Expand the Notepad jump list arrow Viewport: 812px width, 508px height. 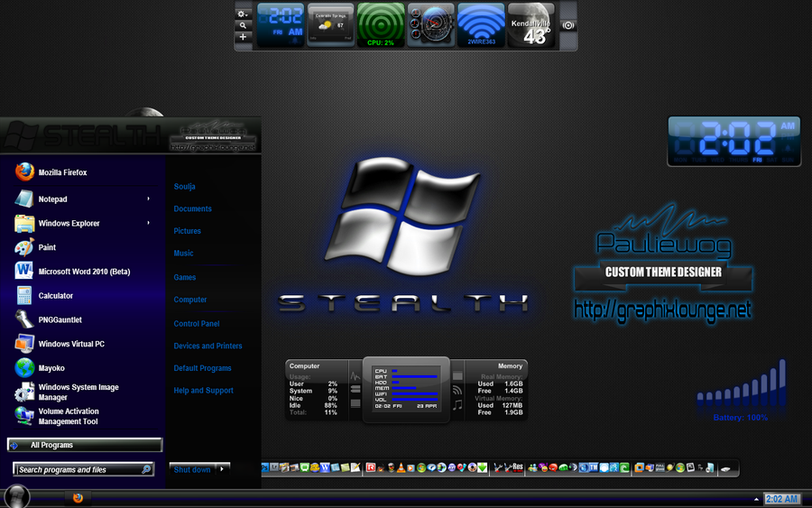149,199
